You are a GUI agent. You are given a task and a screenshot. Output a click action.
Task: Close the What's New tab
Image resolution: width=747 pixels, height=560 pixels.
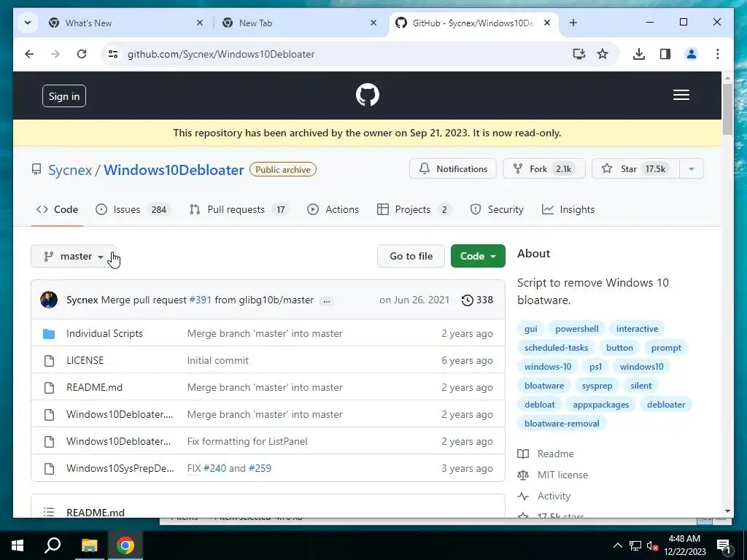pyautogui.click(x=200, y=23)
